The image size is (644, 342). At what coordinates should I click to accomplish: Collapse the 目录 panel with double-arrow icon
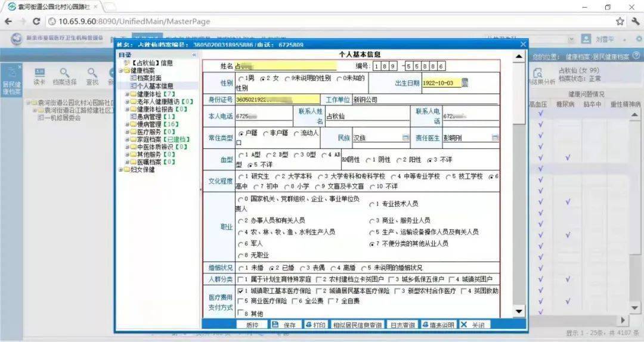(x=194, y=55)
